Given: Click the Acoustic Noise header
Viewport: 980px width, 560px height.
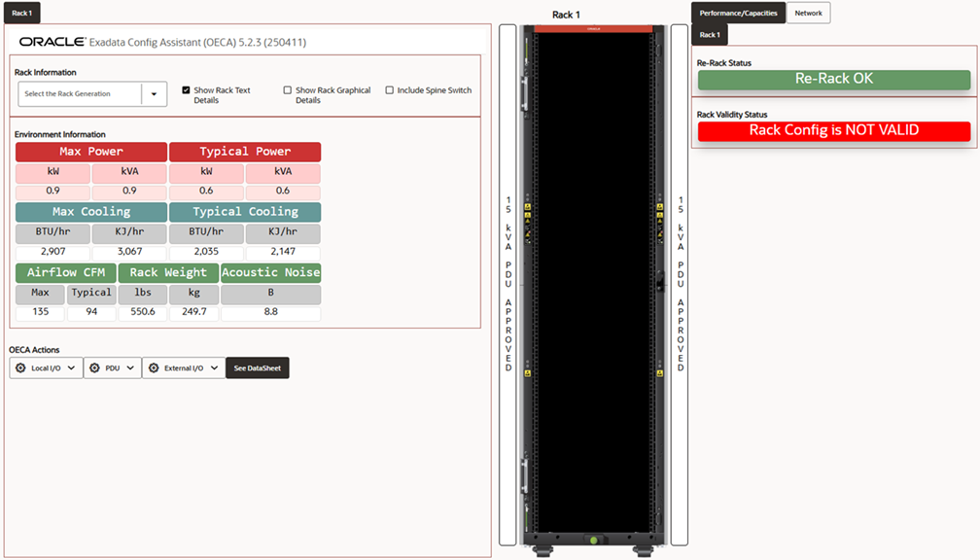Looking at the screenshot, I should point(270,272).
